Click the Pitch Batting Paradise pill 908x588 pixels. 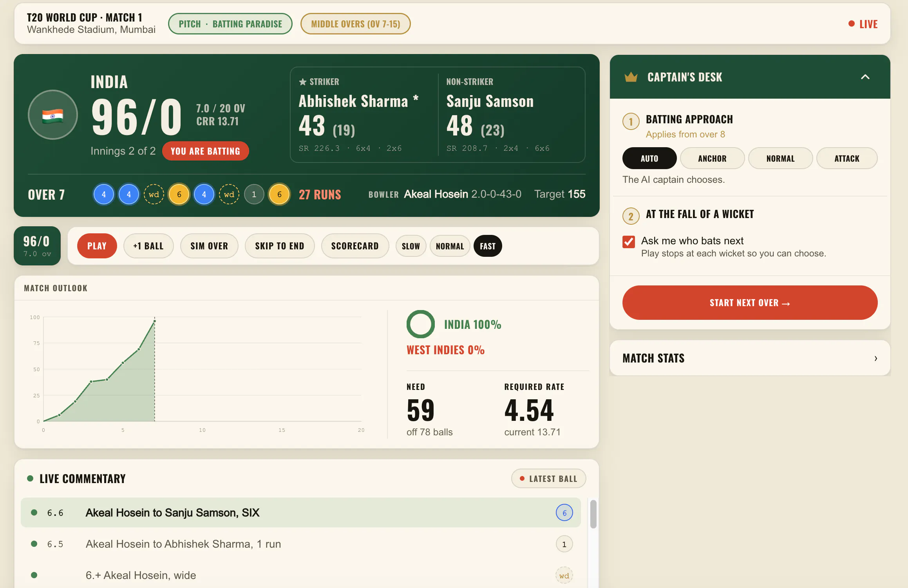(230, 24)
